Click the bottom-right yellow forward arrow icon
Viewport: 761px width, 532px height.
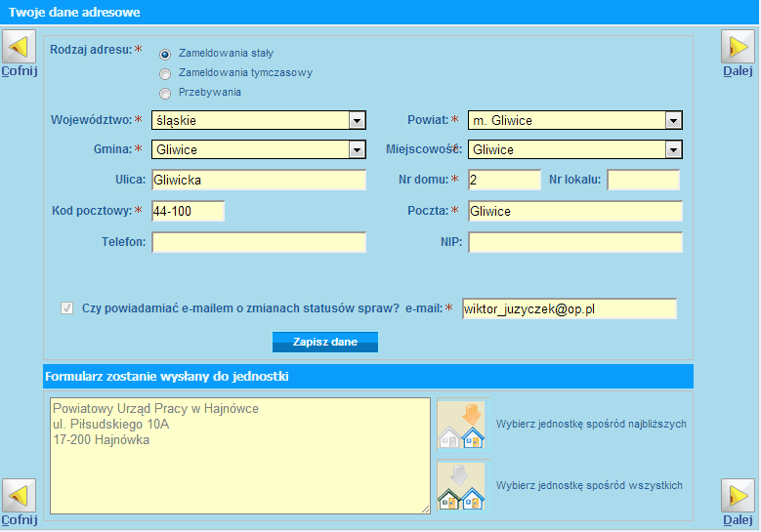pos(738,496)
